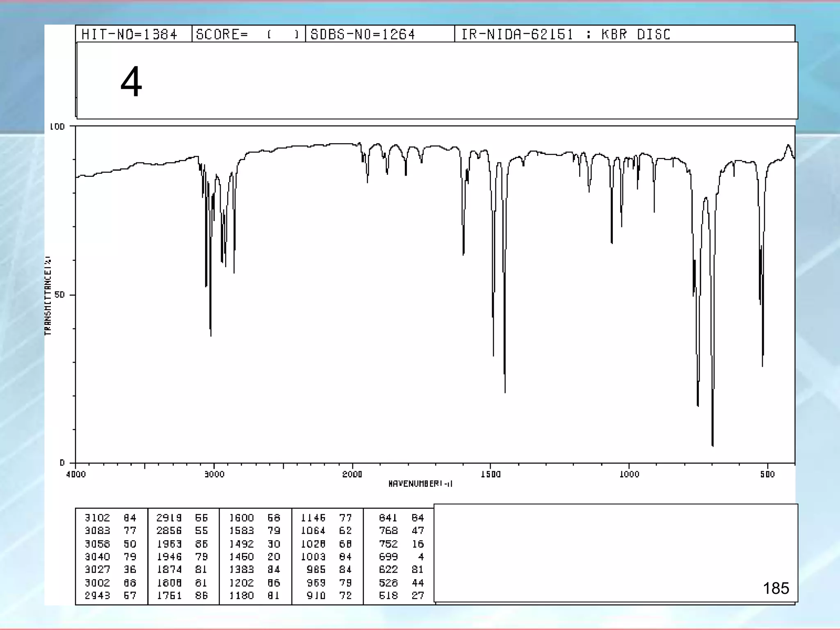Viewport: 840px width, 630px height.
Task: Click the 1450 peak table entry
Action: 242,557
